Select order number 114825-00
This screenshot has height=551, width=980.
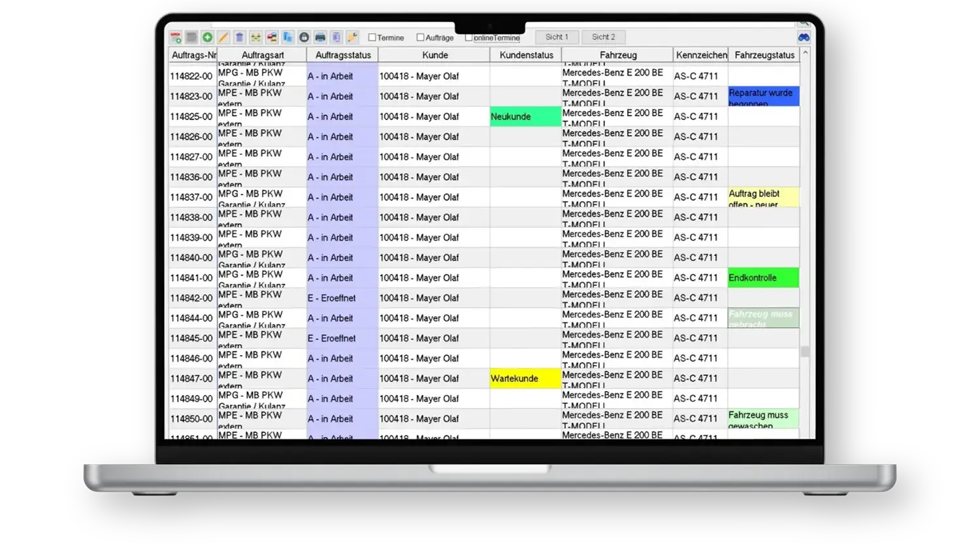(x=191, y=117)
